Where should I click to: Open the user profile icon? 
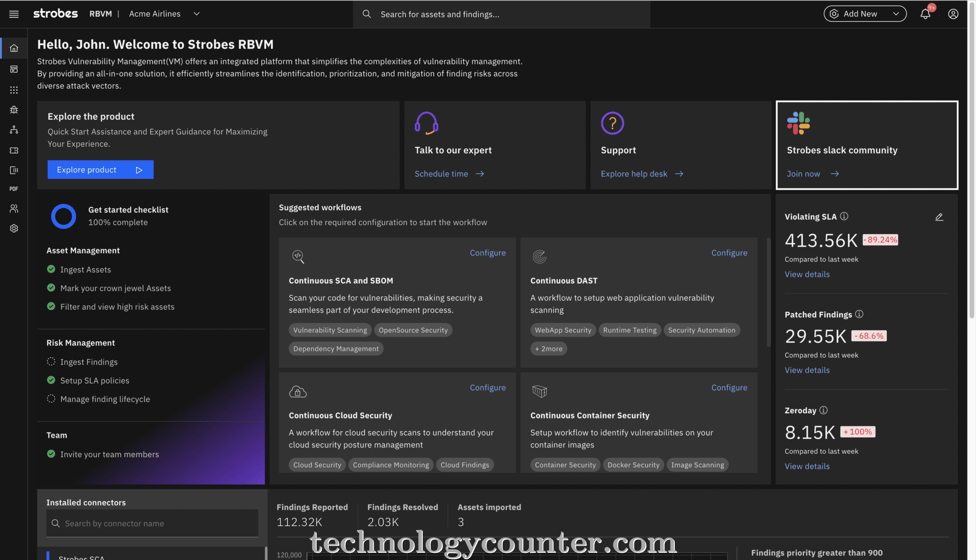pyautogui.click(x=953, y=14)
